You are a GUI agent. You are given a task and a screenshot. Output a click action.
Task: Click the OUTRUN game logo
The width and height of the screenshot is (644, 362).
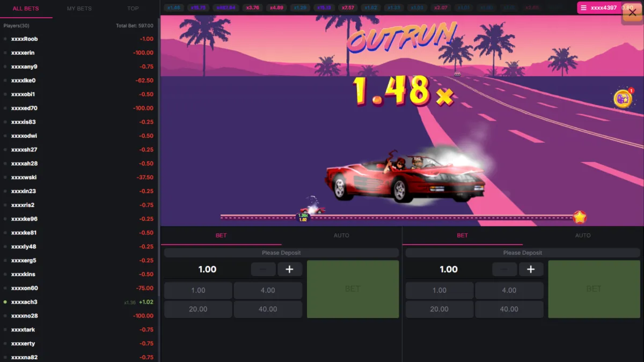[401, 36]
